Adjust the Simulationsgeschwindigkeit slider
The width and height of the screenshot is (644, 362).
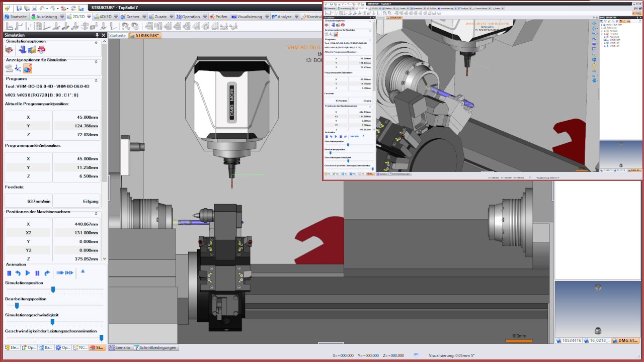[53, 321]
